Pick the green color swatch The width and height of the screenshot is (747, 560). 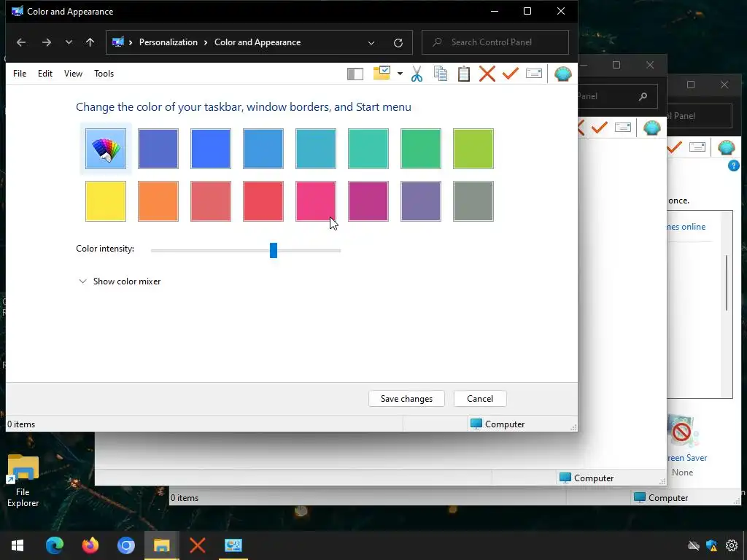click(421, 149)
